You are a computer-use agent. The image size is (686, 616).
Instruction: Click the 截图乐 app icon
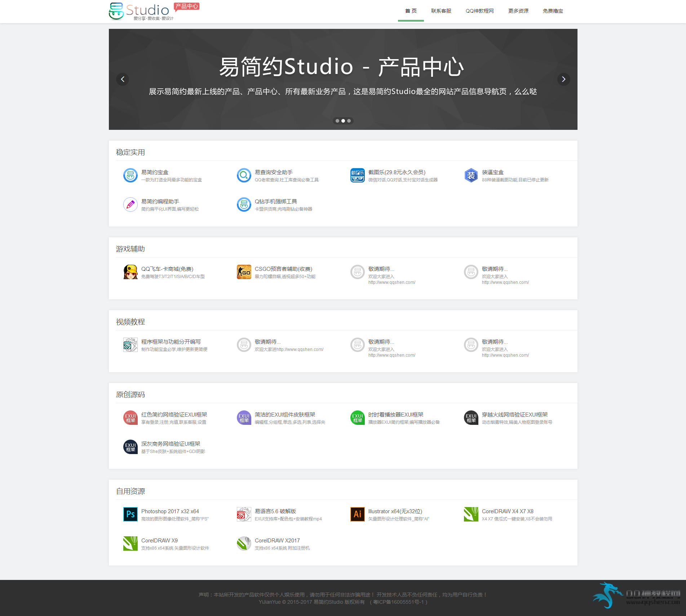[358, 176]
